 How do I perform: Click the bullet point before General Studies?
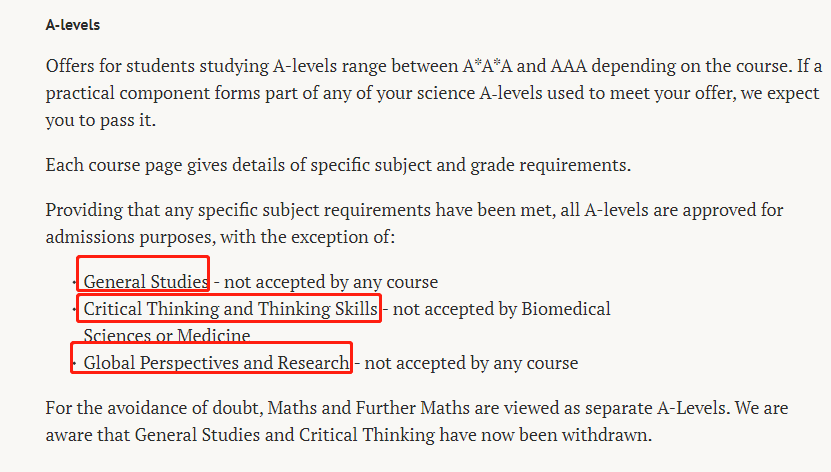coord(74,283)
